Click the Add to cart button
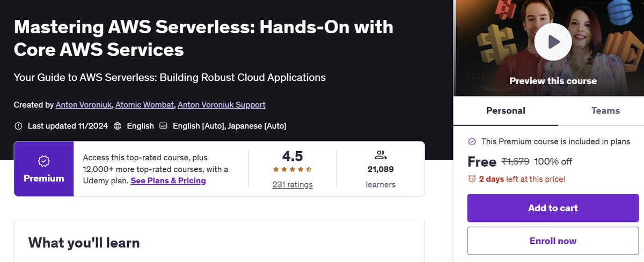This screenshot has width=644, height=262. pos(553,208)
